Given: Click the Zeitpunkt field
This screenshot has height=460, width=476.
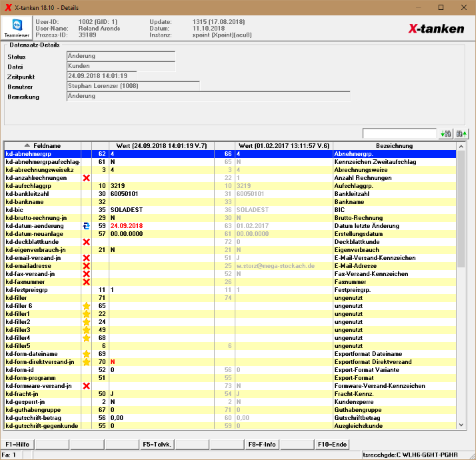Looking at the screenshot, I should click(x=102, y=76).
